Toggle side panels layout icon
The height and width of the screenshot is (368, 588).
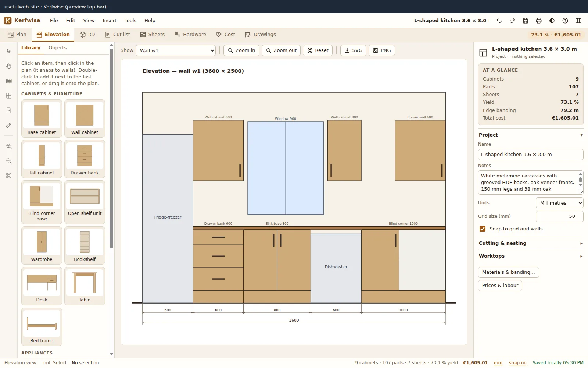point(578,21)
